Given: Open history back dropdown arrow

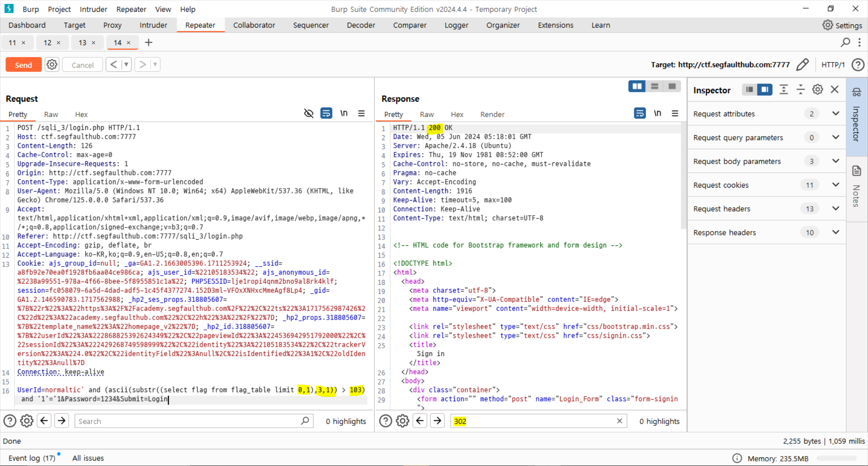Looking at the screenshot, I should pyautogui.click(x=126, y=65).
